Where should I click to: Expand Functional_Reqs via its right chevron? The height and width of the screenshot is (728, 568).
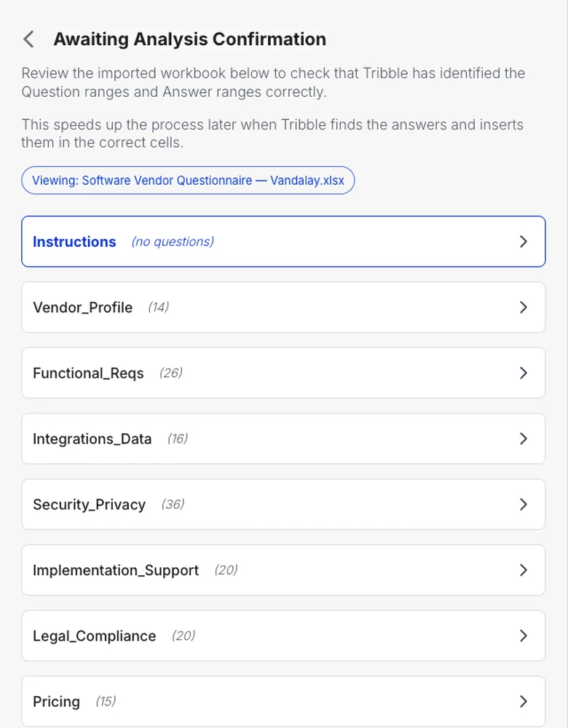[x=524, y=373]
